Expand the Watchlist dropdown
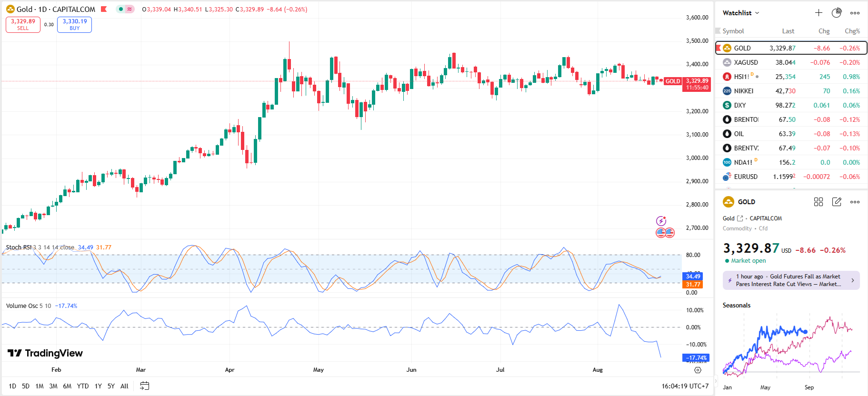The image size is (868, 396). 741,13
